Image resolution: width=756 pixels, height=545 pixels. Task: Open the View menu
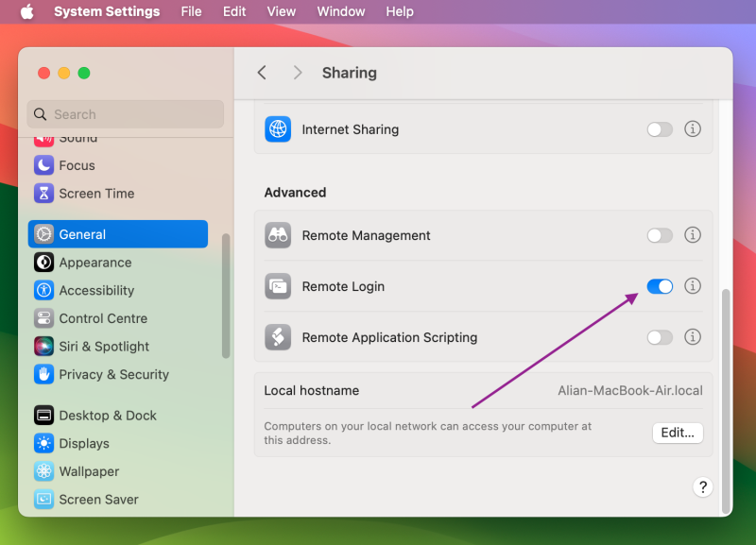(281, 11)
